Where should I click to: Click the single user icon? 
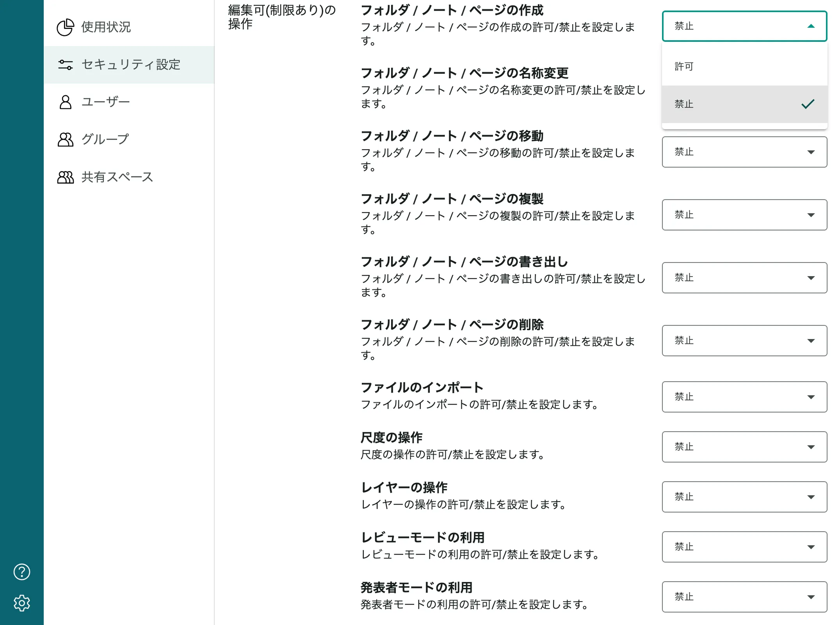[65, 102]
